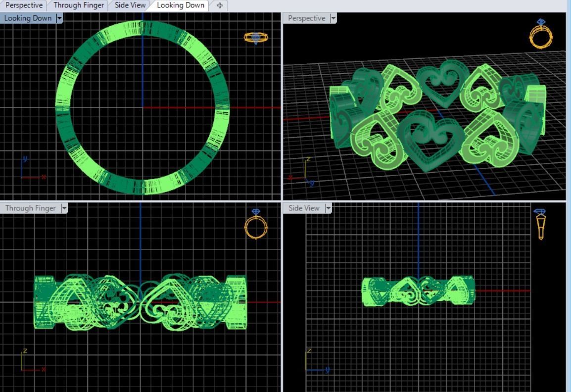Select the ring model in Through Finger view

[140, 302]
